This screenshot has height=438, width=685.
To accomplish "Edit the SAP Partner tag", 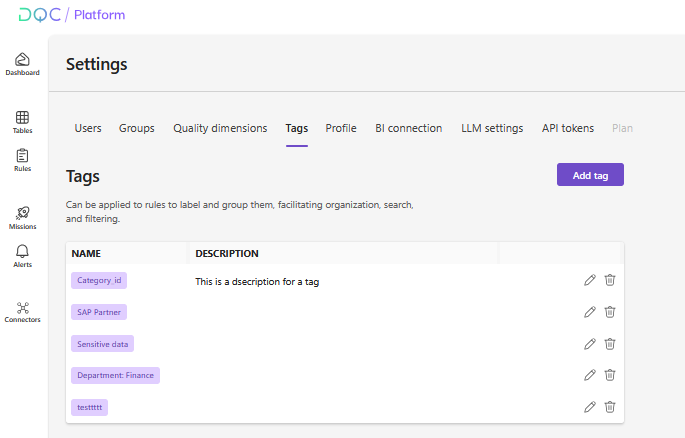I will click(589, 312).
